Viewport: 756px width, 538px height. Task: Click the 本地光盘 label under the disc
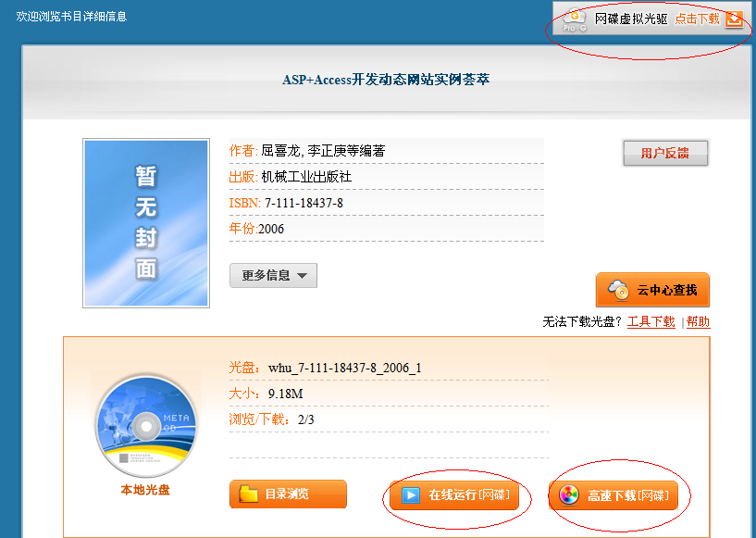pos(145,490)
